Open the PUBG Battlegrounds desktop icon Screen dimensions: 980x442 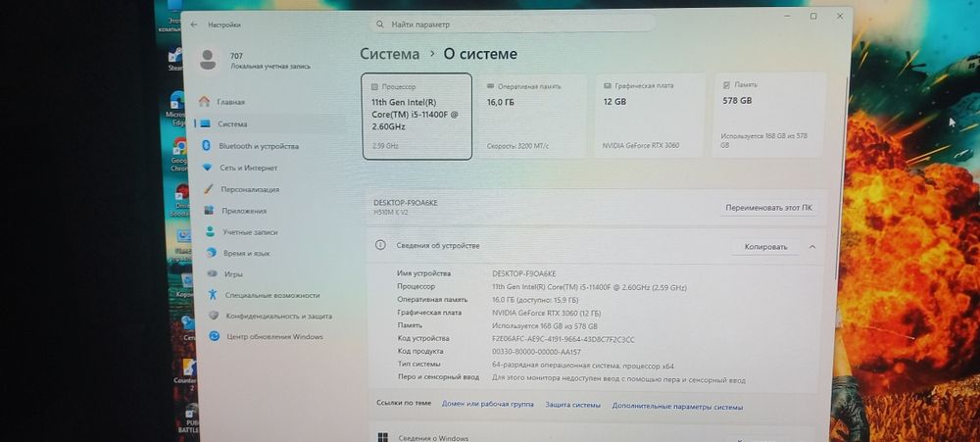[x=189, y=418]
